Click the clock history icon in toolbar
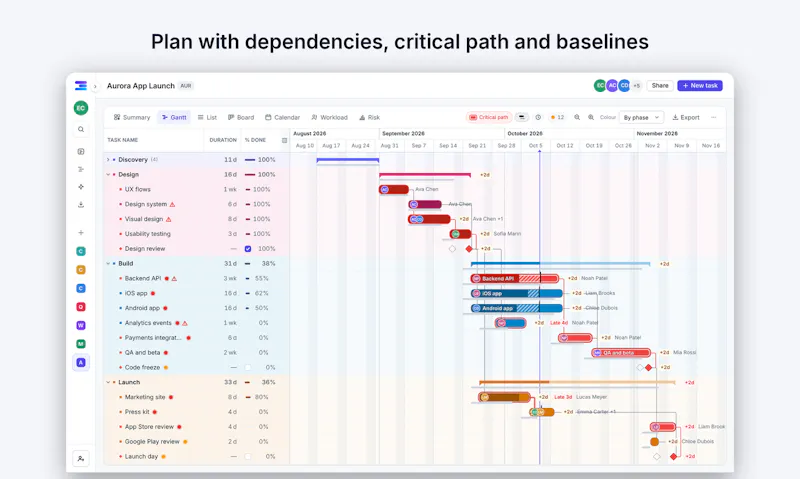The width and height of the screenshot is (800, 479). (538, 117)
